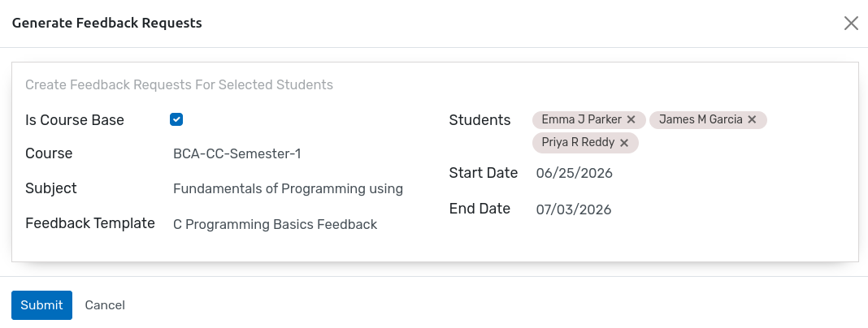Cancel the feedback request wizard
The height and width of the screenshot is (328, 868).
point(105,305)
